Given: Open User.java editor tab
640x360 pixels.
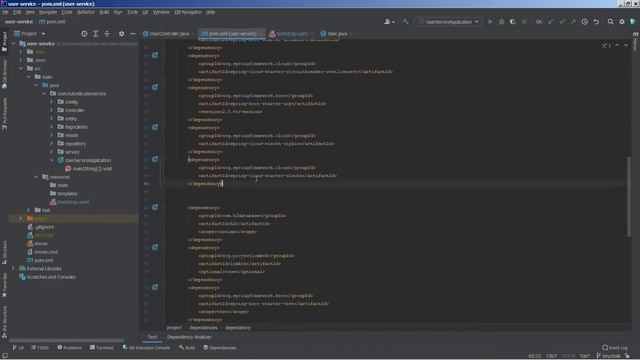Looking at the screenshot, I should pos(336,33).
